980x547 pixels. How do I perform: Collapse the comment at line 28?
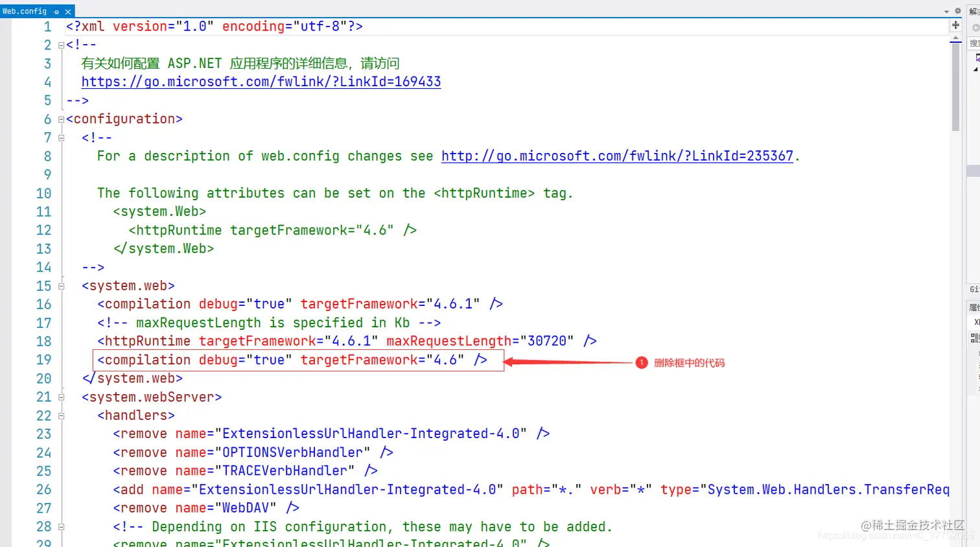click(x=62, y=527)
